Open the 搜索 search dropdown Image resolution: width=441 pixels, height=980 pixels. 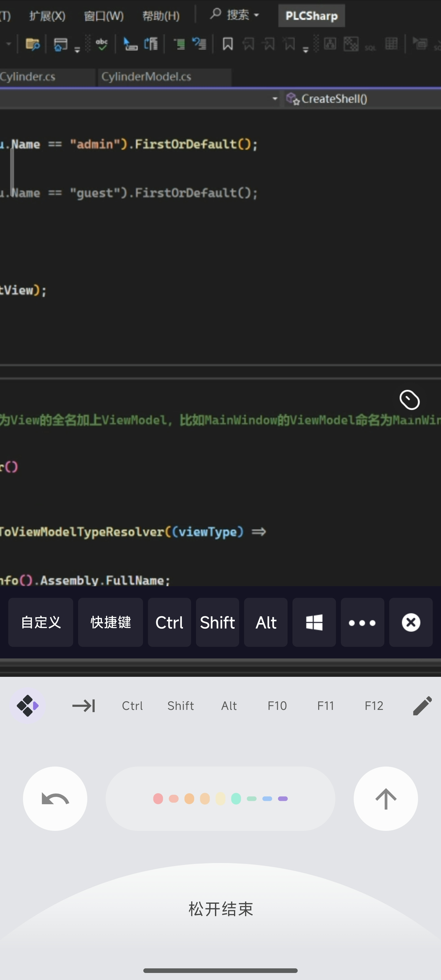pyautogui.click(x=234, y=15)
